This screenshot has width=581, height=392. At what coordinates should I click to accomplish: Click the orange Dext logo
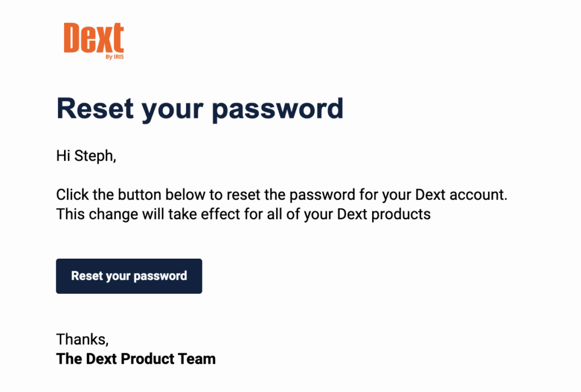94,40
